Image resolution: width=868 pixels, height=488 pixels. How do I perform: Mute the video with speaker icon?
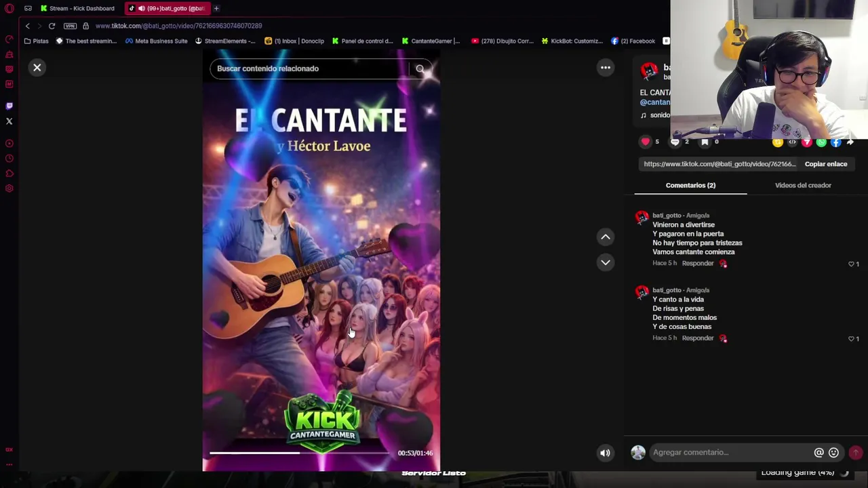(x=605, y=453)
